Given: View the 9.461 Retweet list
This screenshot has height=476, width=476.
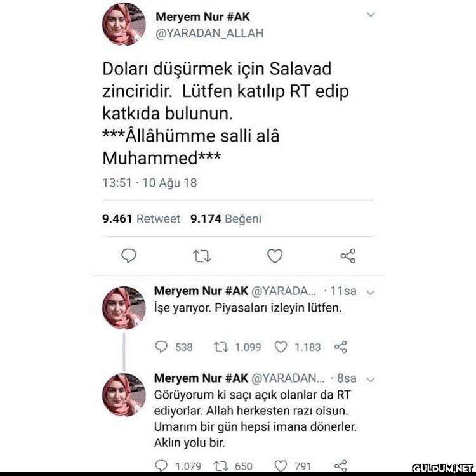Looking at the screenshot, I should click(x=141, y=218).
